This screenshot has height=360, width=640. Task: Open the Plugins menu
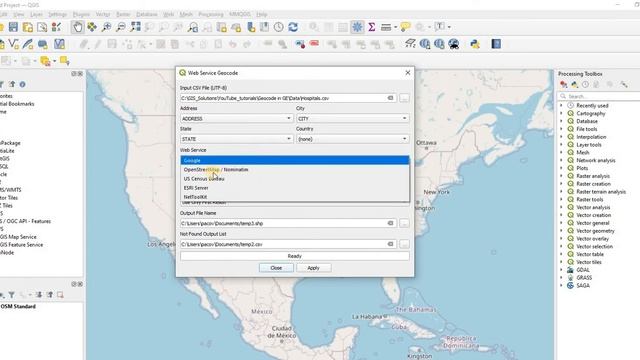81,14
